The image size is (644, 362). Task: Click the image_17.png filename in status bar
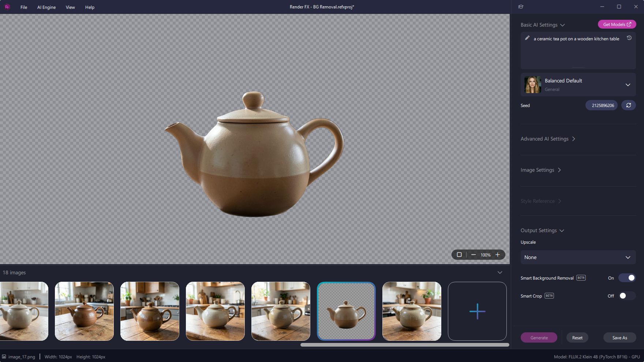[22, 357]
